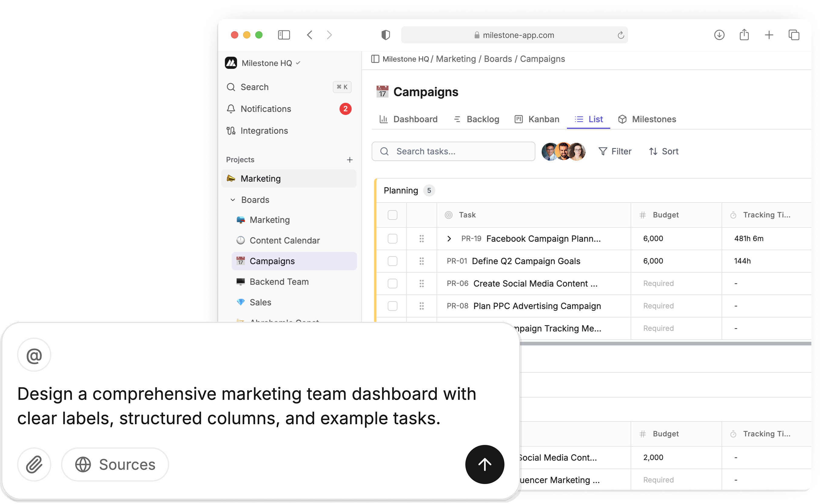Image resolution: width=825 pixels, height=504 pixels.
Task: Open the Integrations sidebar item
Action: click(x=264, y=131)
